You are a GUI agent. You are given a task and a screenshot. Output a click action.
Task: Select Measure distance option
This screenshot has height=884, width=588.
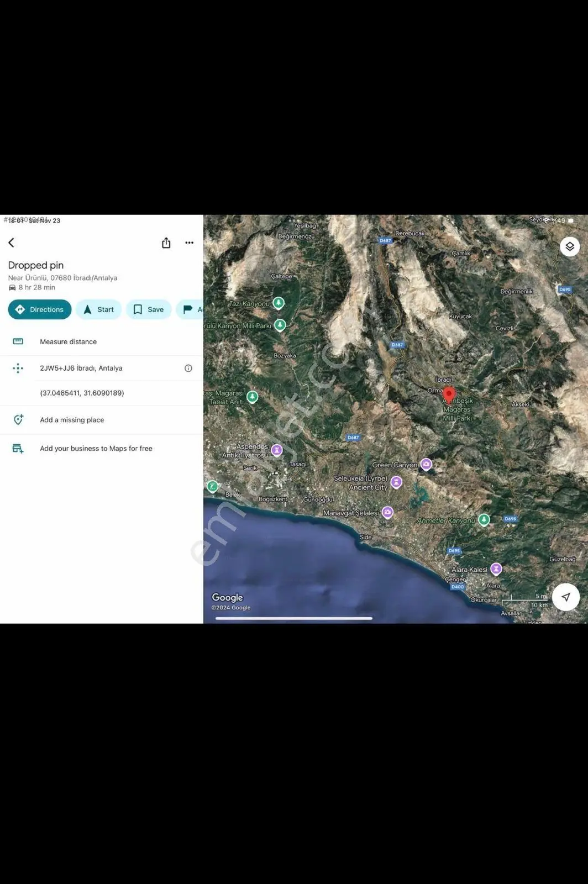[x=102, y=341]
